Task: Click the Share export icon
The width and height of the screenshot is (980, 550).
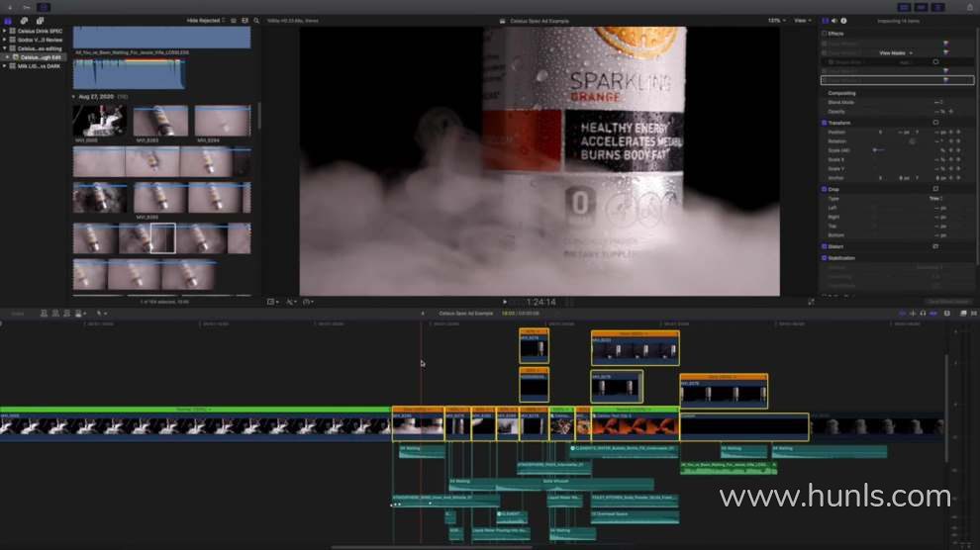Action: pyautogui.click(x=969, y=8)
